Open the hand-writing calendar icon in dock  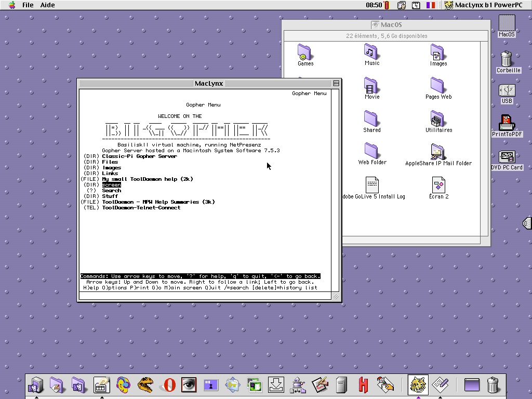tap(101, 385)
